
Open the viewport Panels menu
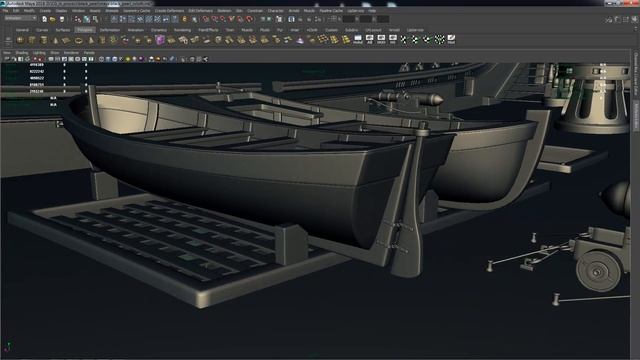point(89,53)
